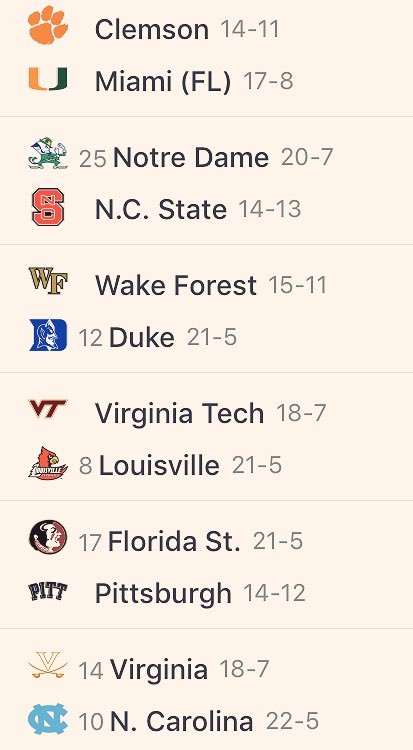413x750 pixels.
Task: Select the Virginia Tech VT logo
Action: point(48,409)
